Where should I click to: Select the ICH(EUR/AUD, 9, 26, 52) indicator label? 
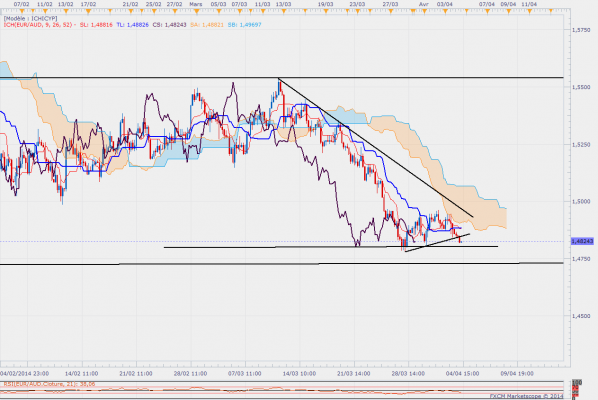[x=38, y=25]
